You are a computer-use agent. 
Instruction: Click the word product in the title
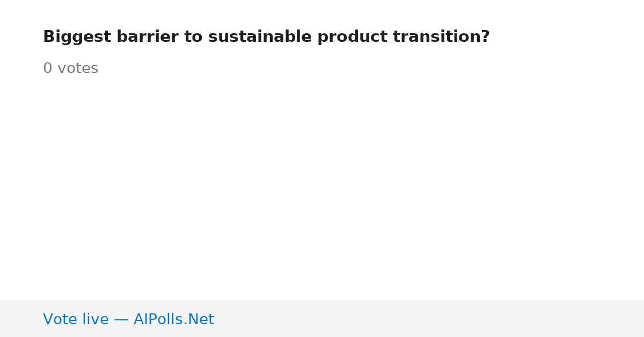[352, 37]
